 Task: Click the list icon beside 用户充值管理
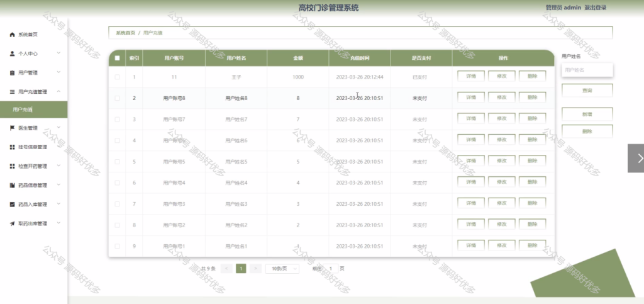[13, 92]
